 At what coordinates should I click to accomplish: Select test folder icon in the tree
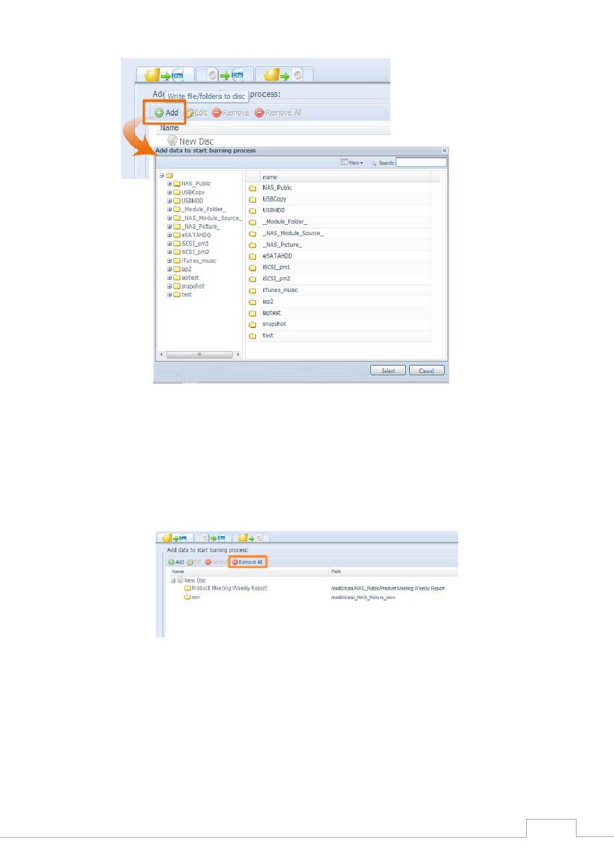click(x=176, y=294)
